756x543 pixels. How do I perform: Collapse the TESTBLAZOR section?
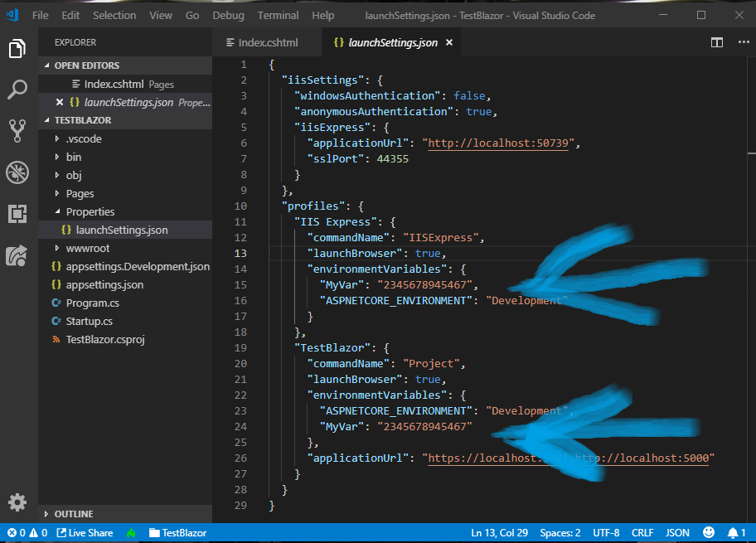[125, 120]
